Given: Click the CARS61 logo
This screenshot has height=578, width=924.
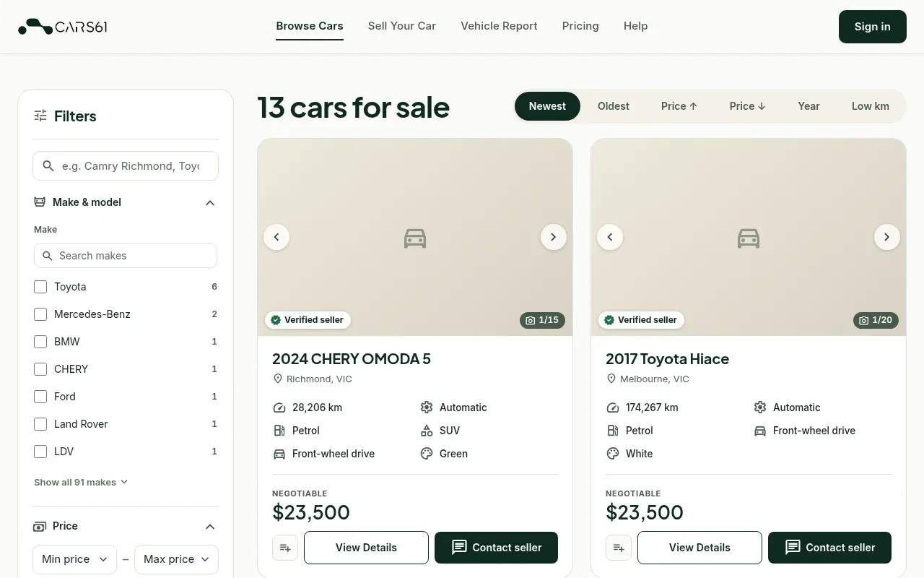Looking at the screenshot, I should click(x=62, y=27).
